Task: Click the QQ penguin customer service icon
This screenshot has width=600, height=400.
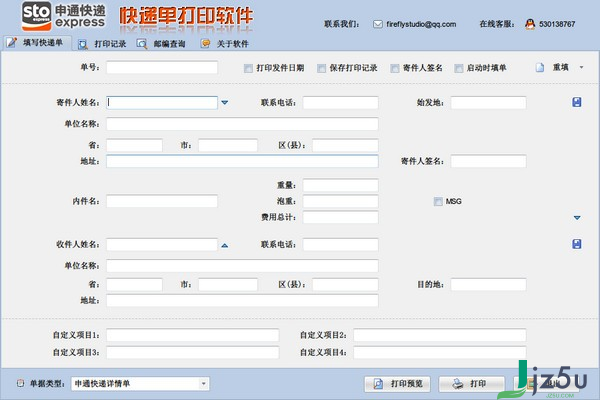Action: pos(530,24)
